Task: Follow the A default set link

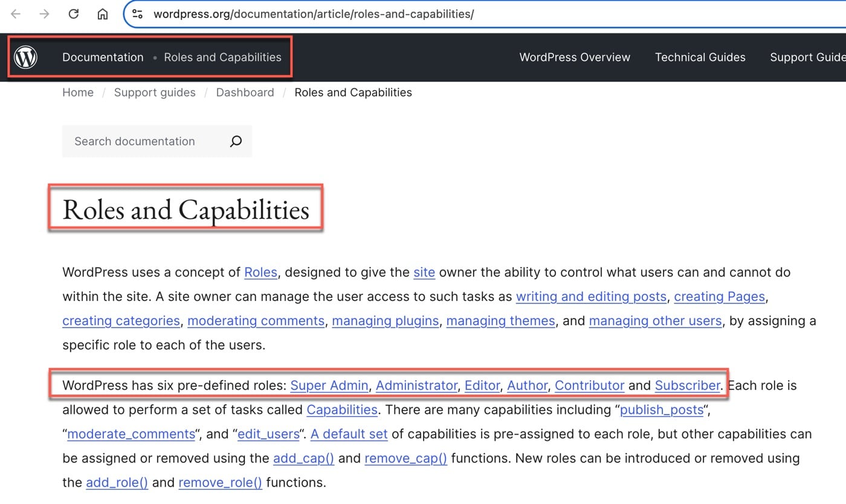Action: (x=349, y=434)
